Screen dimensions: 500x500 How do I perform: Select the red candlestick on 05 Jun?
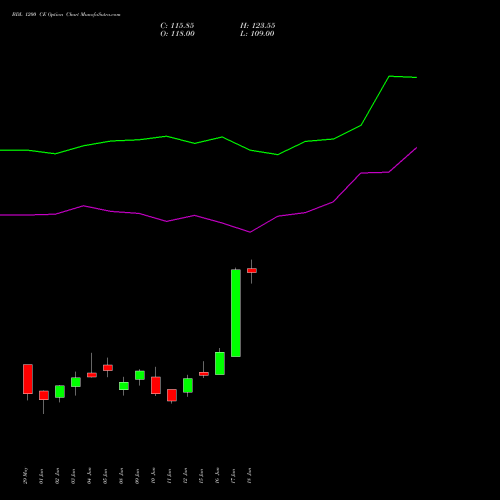pyautogui.click(x=108, y=368)
